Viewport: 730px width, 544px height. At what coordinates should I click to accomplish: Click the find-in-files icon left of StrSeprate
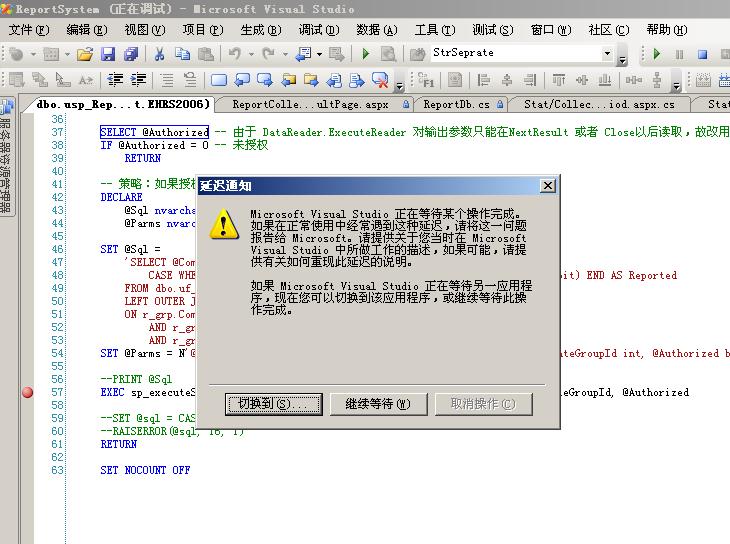coord(417,54)
